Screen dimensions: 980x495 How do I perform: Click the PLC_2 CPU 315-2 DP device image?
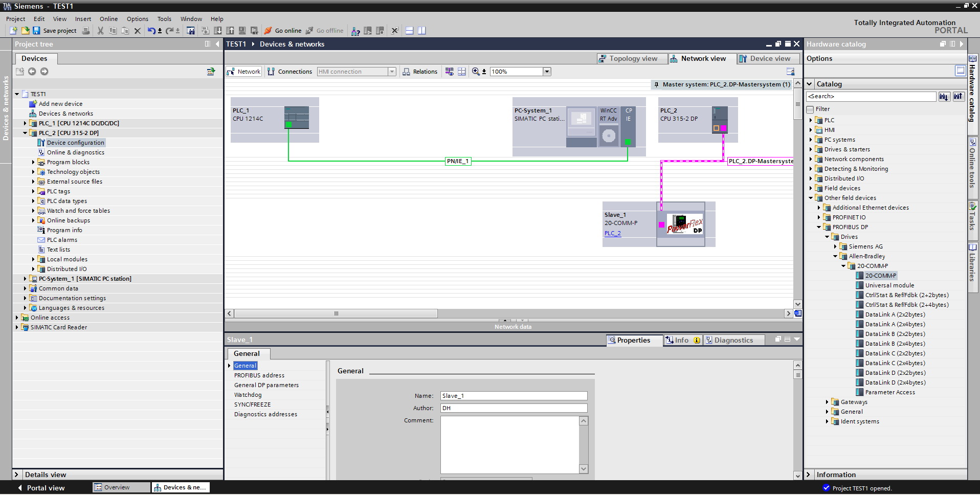coord(720,120)
